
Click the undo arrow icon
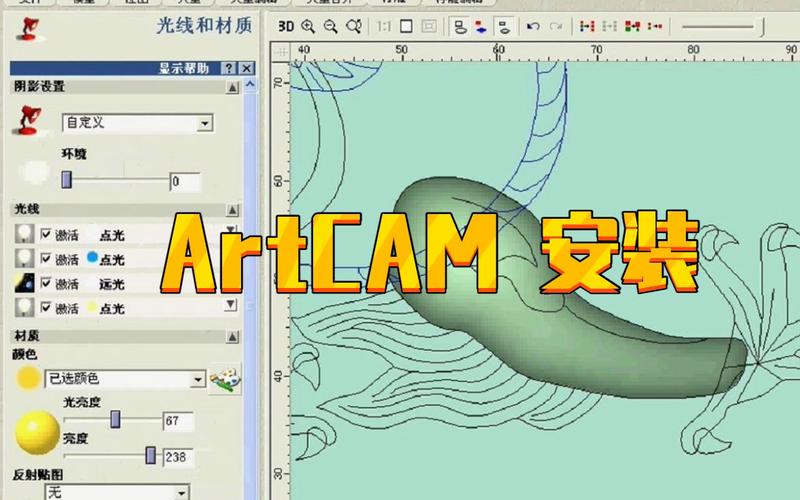click(533, 26)
